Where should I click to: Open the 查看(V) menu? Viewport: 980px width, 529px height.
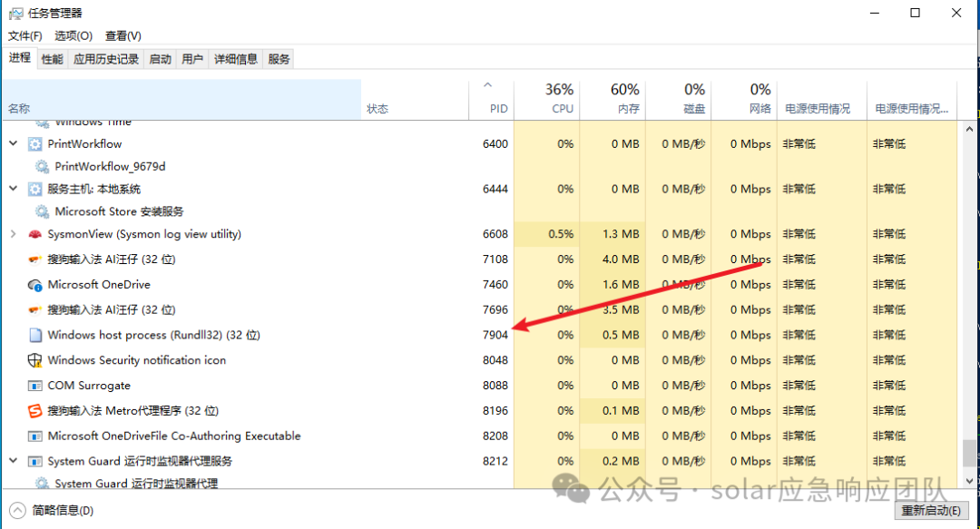tap(123, 35)
